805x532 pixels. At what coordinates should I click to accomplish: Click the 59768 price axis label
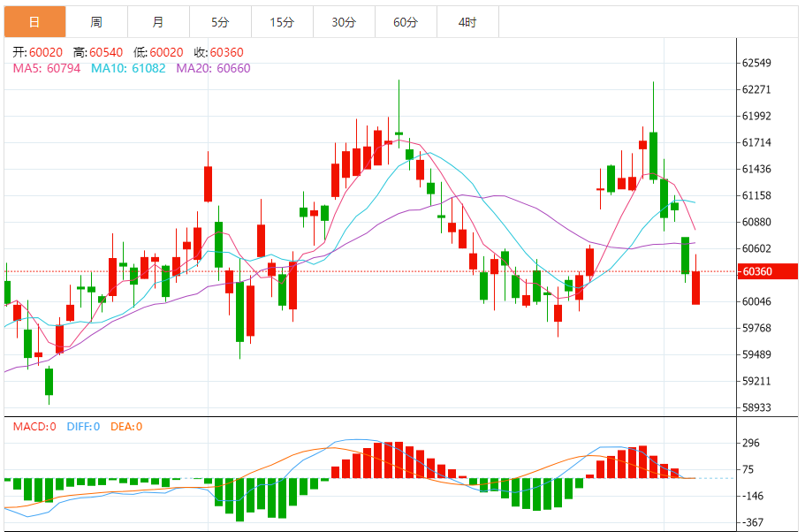click(x=756, y=328)
